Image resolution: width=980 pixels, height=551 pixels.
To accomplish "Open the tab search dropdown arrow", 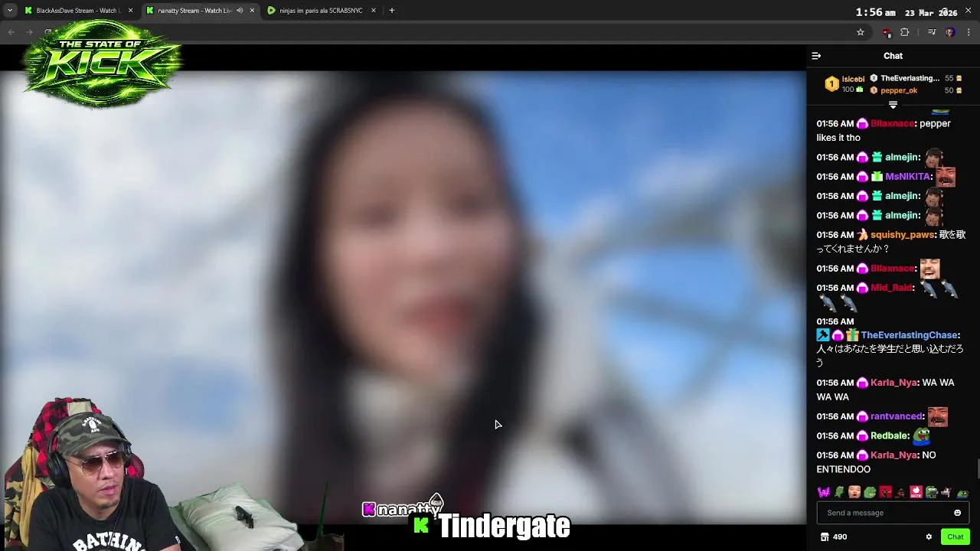I will coord(10,11).
